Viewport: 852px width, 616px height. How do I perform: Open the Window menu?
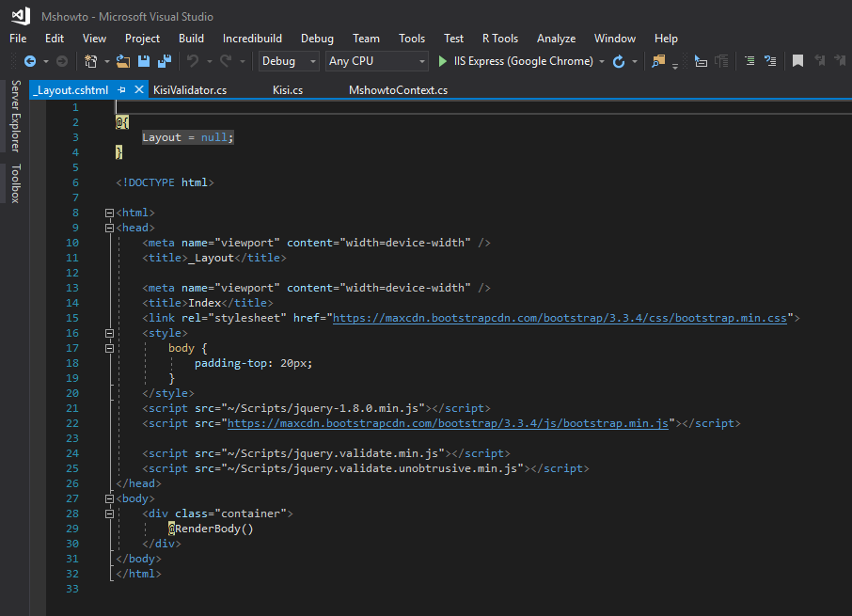click(x=615, y=39)
